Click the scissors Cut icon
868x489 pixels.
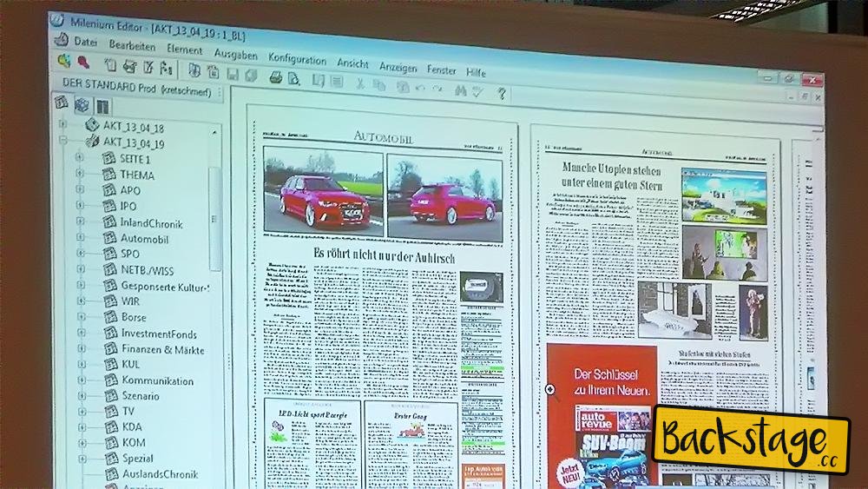(x=360, y=83)
